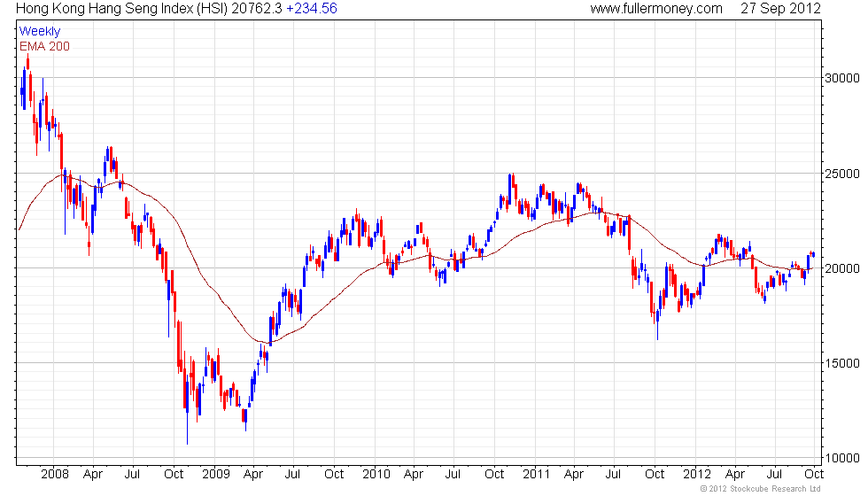Click the 10000 price axis label
This screenshot has height=496, width=868.
coord(842,459)
